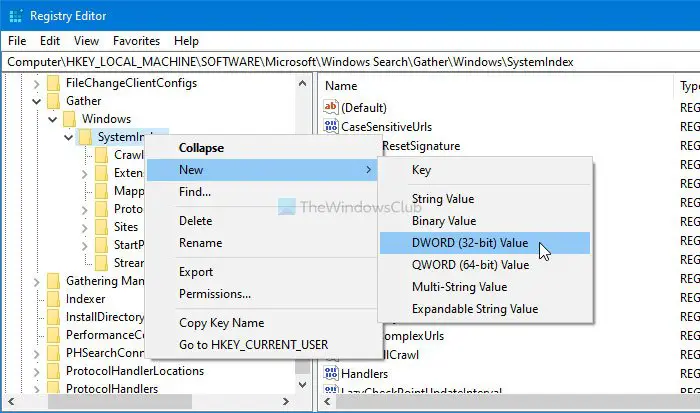Click the Strear subkey folder icon
The image size is (700, 413).
(x=102, y=263)
